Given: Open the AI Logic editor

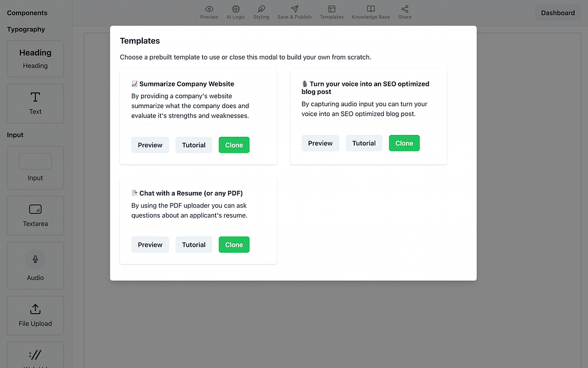Looking at the screenshot, I should pyautogui.click(x=236, y=12).
